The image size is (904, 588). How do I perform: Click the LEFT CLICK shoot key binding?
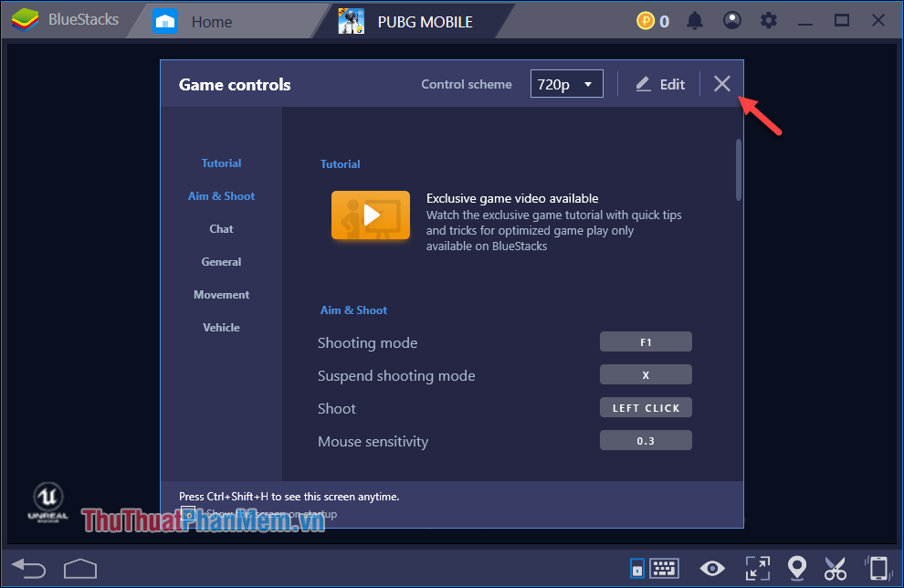pyautogui.click(x=646, y=407)
